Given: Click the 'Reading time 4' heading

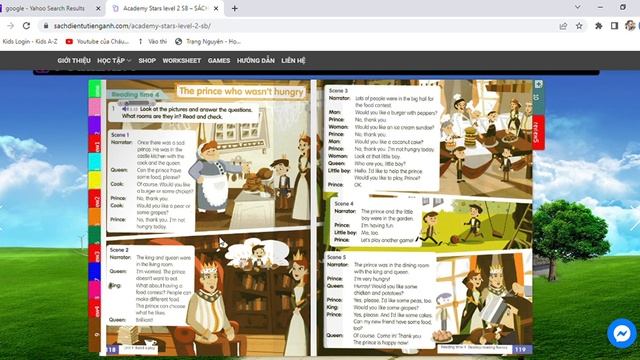Looking at the screenshot, I should pos(135,95).
